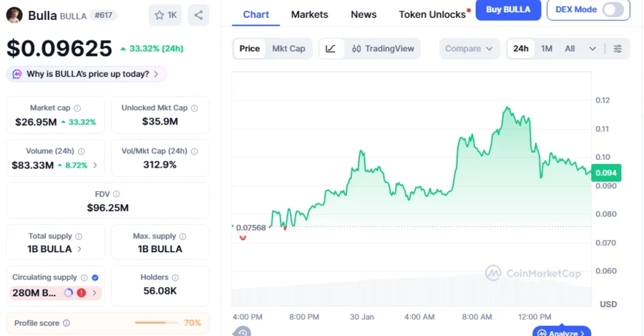Click the Market cap info icon
The height and width of the screenshot is (336, 644).
[x=77, y=108]
